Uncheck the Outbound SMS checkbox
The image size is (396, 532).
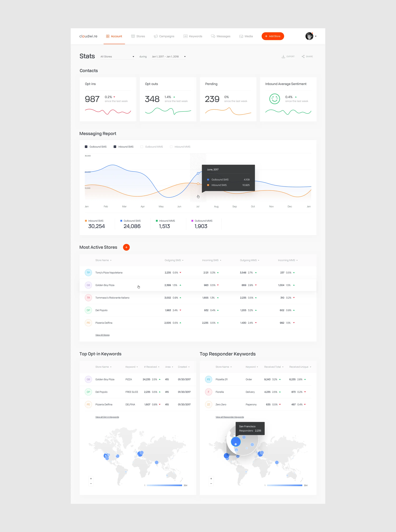(x=86, y=147)
